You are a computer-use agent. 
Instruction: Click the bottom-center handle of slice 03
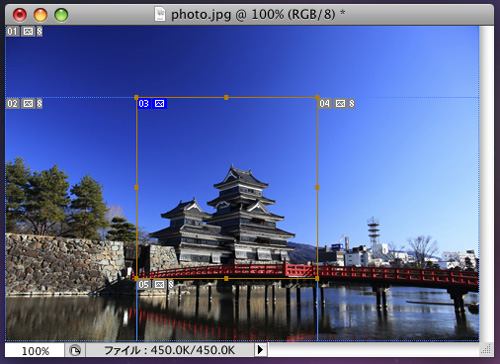[226, 278]
